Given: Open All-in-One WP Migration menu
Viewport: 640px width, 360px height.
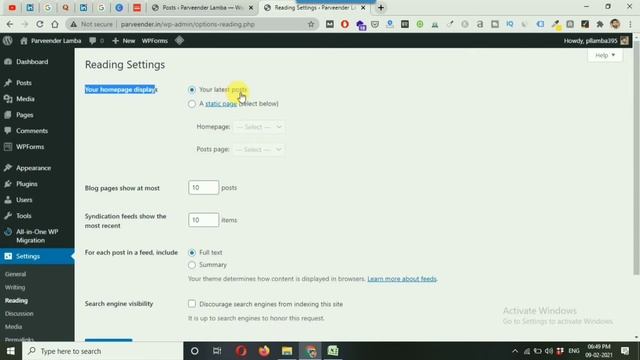Looking at the screenshot, I should (37, 236).
